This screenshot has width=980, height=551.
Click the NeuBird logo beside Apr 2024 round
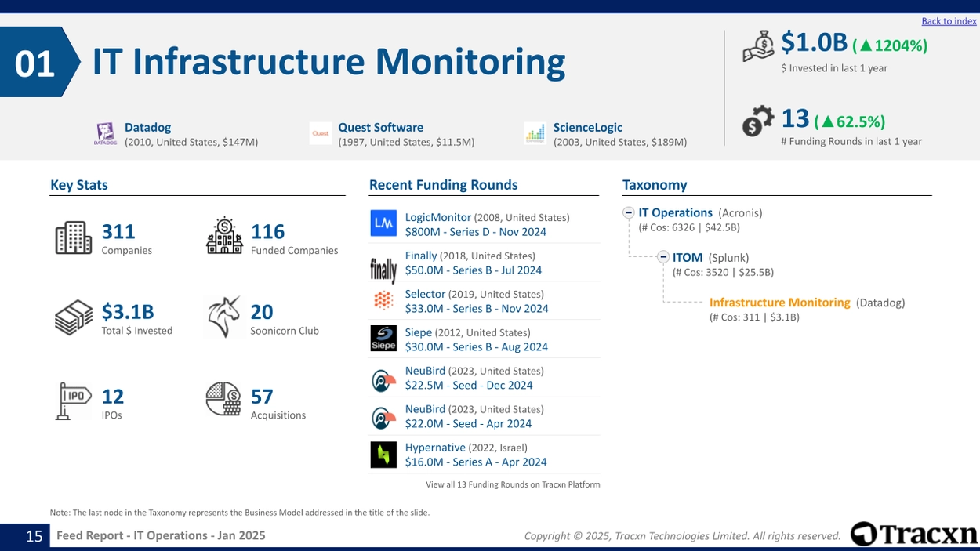383,419
